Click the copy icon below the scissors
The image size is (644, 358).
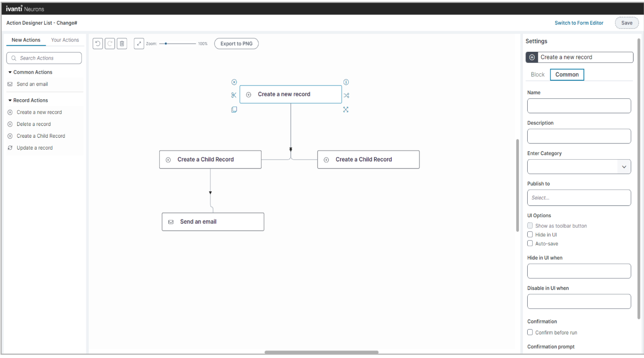(x=234, y=110)
